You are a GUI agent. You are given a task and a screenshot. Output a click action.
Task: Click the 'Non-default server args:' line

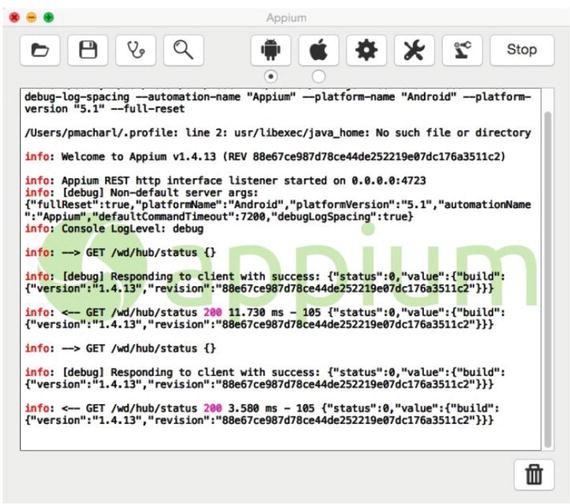click(141, 193)
